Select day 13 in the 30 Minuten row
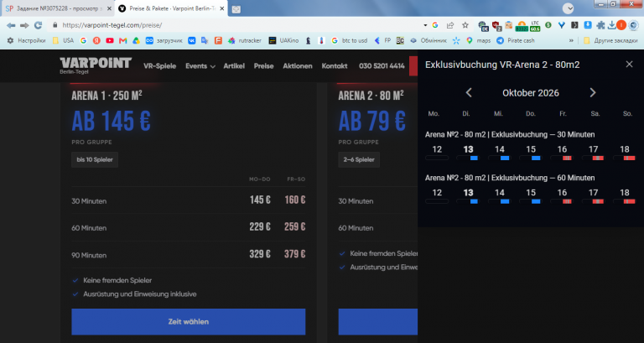 pyautogui.click(x=468, y=153)
